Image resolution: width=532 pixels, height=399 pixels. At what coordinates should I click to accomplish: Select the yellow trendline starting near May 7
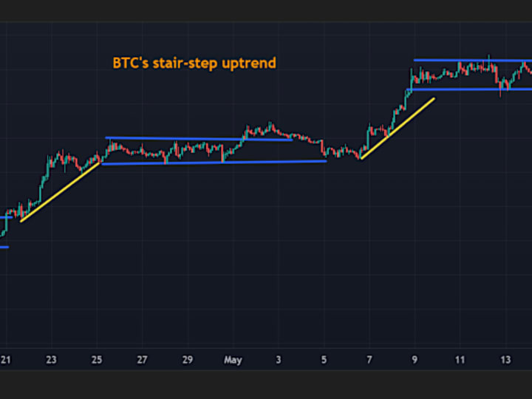(x=398, y=129)
